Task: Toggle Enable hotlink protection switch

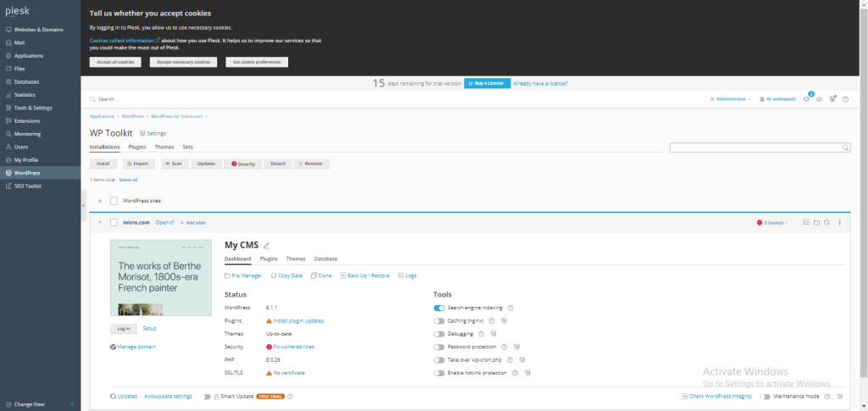Action: click(x=439, y=373)
